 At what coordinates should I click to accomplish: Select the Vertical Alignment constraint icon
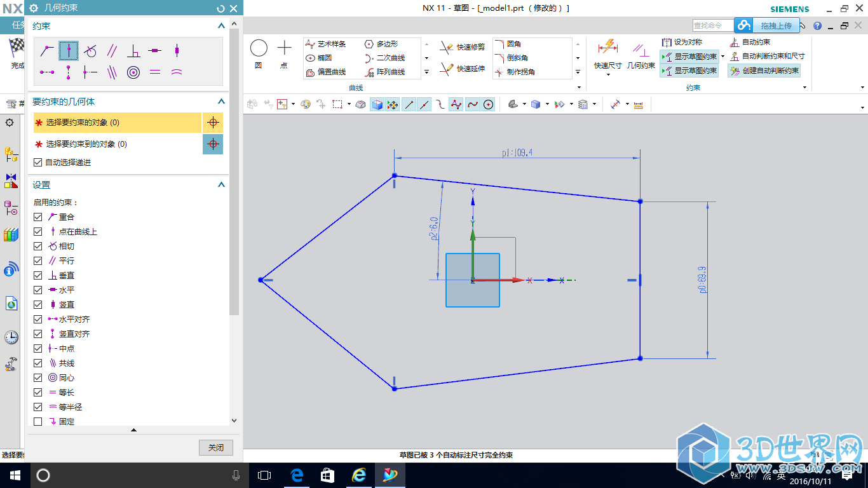coord(69,72)
